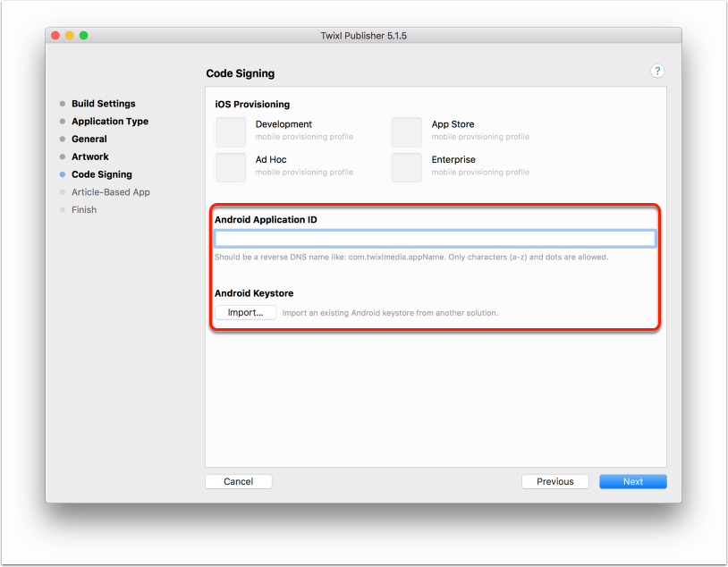Focus the Android Application ID field
This screenshot has height=567, width=728.
pos(435,239)
